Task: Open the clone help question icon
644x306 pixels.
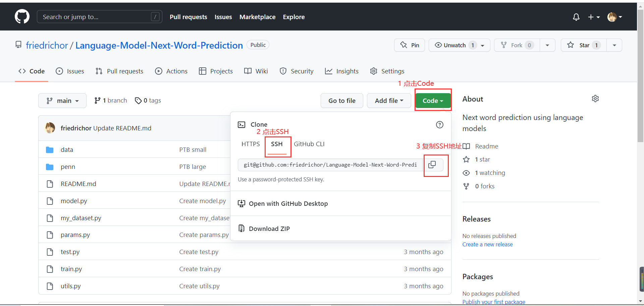Action: 439,125
